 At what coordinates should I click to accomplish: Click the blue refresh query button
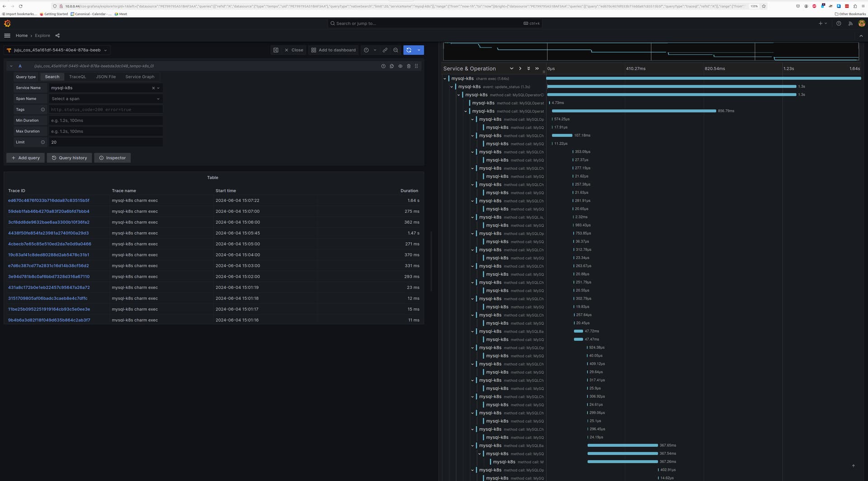(x=409, y=50)
